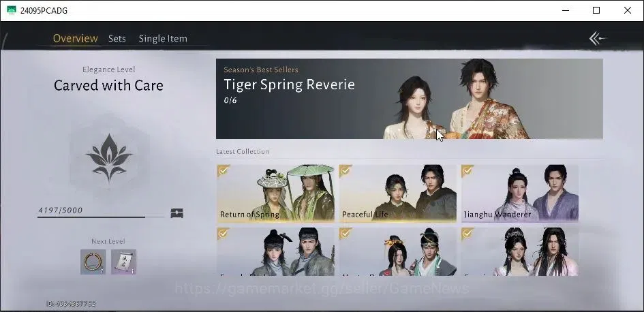Click the back arrow icon
This screenshot has width=644, height=312.
pos(598,39)
